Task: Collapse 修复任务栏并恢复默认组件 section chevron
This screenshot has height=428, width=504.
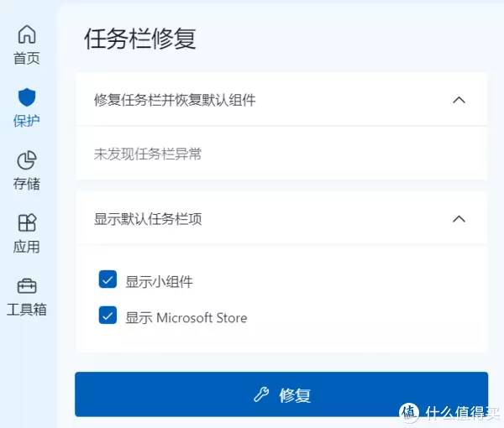Action: [x=459, y=100]
